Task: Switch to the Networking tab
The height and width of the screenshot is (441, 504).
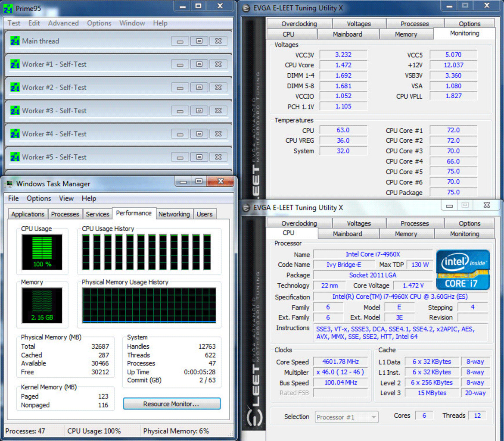Action: [174, 214]
